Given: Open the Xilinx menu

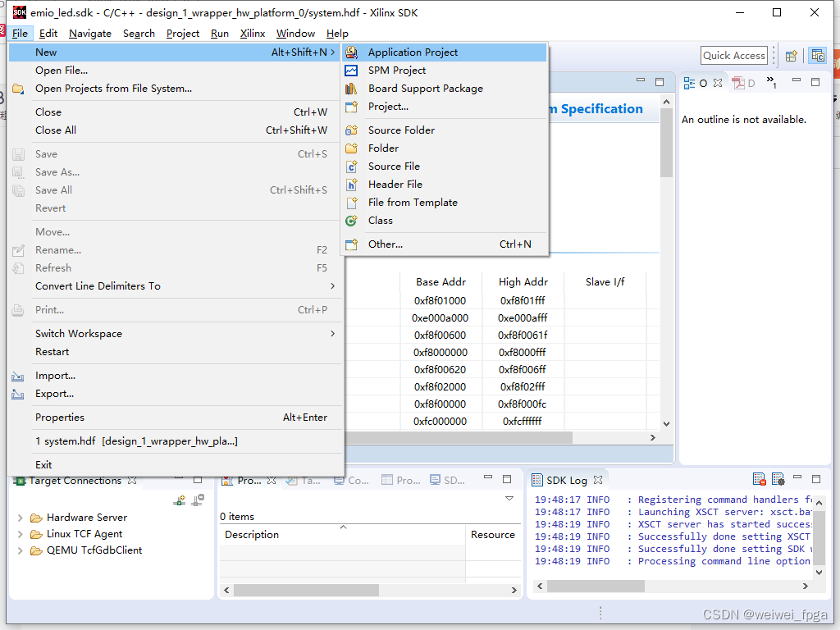Looking at the screenshot, I should 253,33.
